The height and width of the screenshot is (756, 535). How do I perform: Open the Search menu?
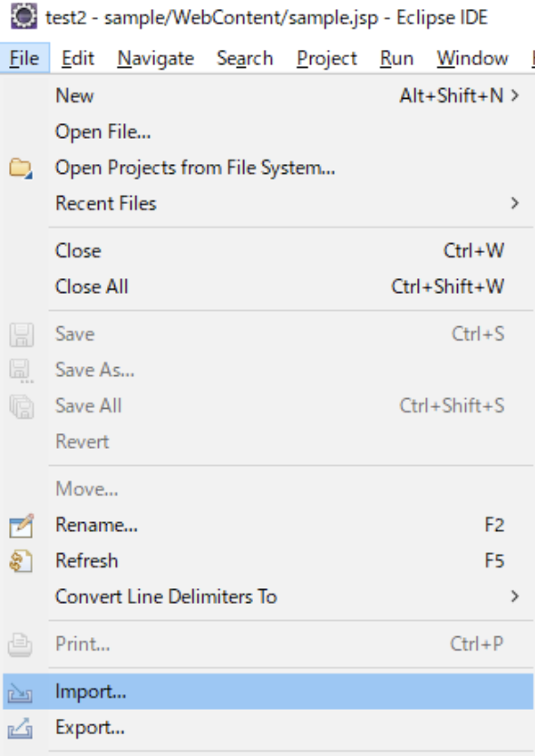click(x=245, y=58)
